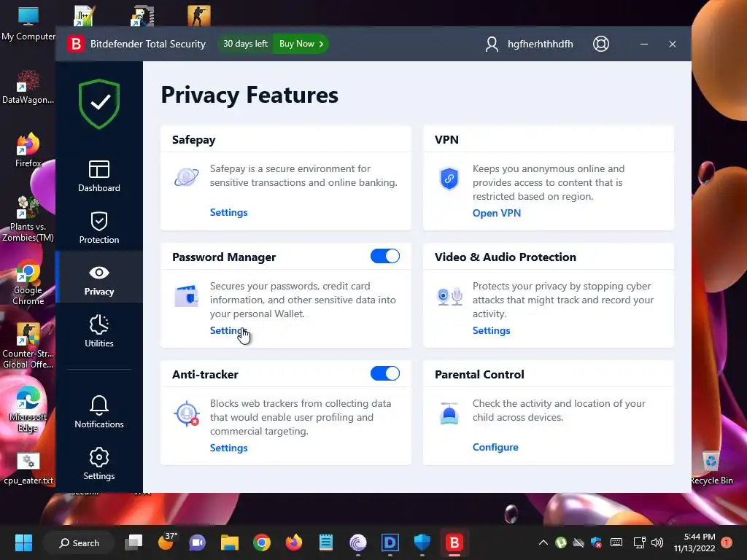Select the Google Chrome desktop shortcut
Viewport: 747px width, 560px height.
28,283
